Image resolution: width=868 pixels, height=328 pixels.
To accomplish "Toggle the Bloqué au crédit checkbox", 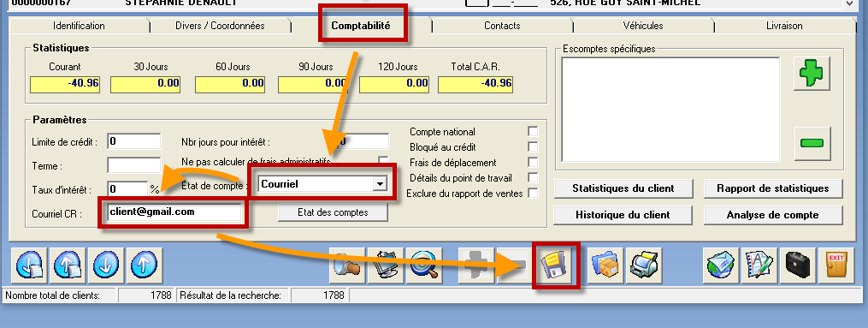I will coord(533,146).
